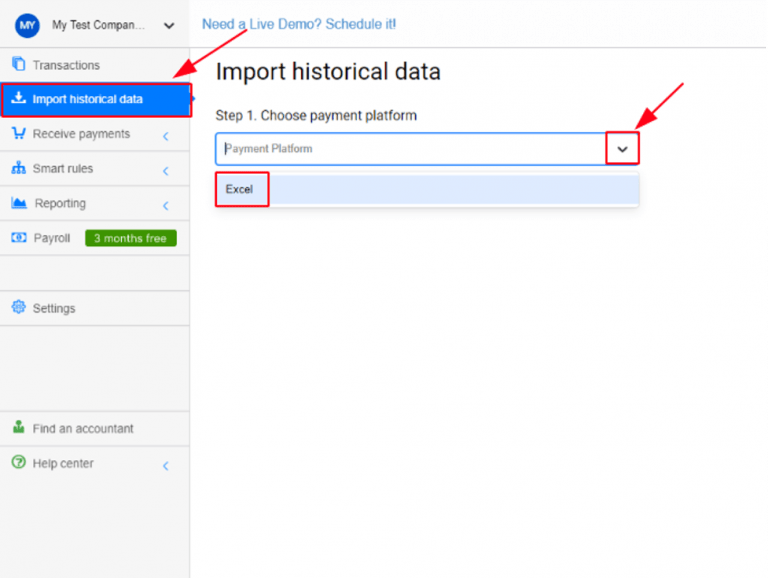Viewport: 768px width, 578px height.
Task: Select Excel from the platform list
Action: coord(240,189)
